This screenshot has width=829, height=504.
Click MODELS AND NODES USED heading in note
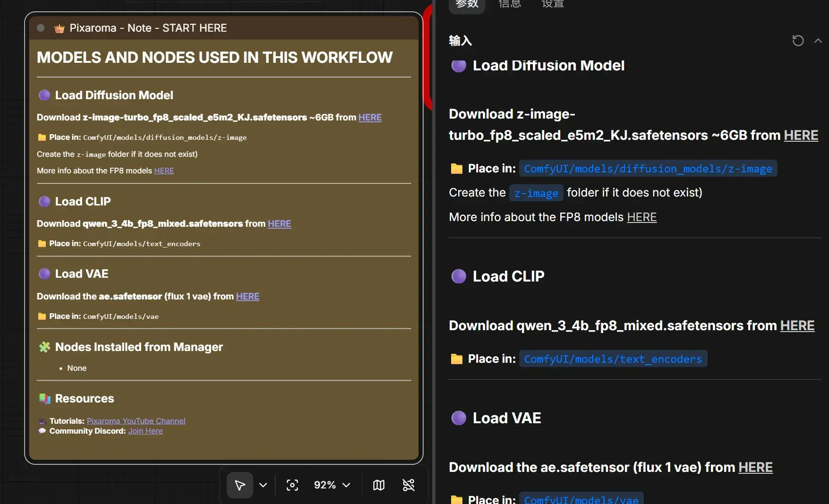pyautogui.click(x=215, y=57)
